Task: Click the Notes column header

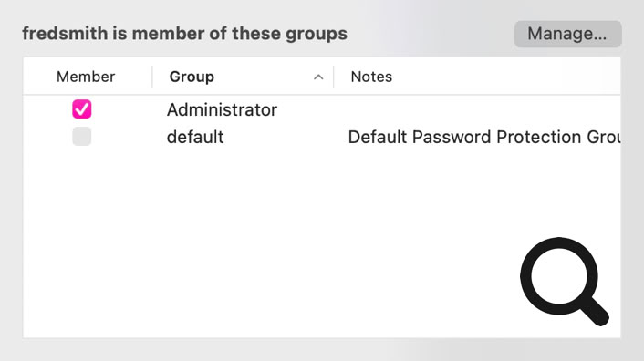Action: (x=371, y=77)
